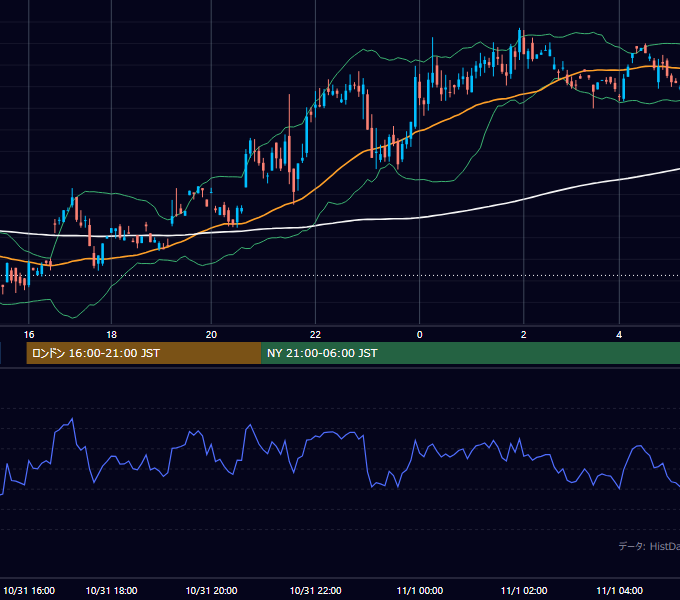680x600 pixels.
Task: Click the hour label 0 on price chart axis
Action: (x=419, y=335)
